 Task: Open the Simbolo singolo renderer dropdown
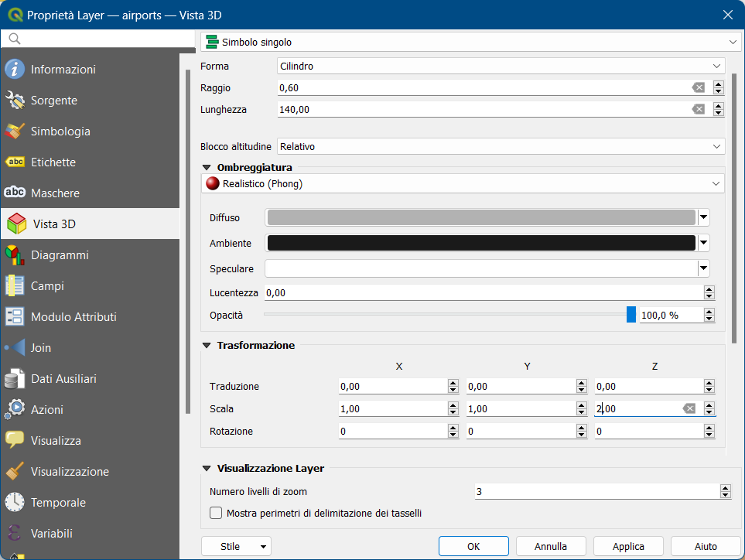[x=470, y=43]
